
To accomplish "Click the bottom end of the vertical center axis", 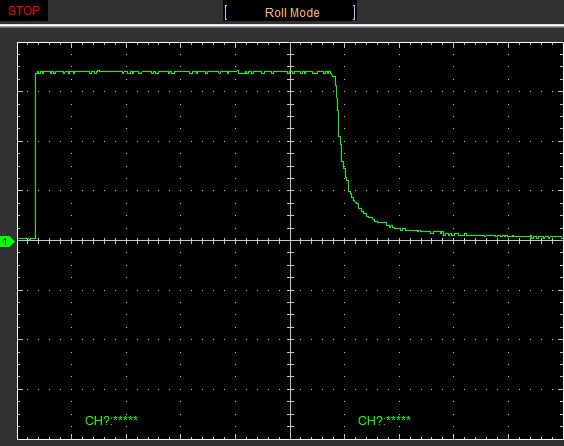I will [x=291, y=437].
